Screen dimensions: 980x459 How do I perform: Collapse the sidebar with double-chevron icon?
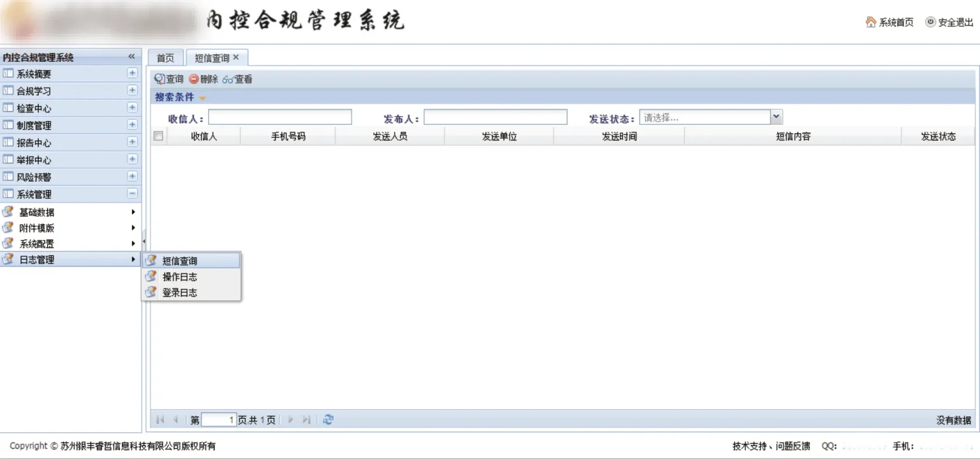point(131,57)
